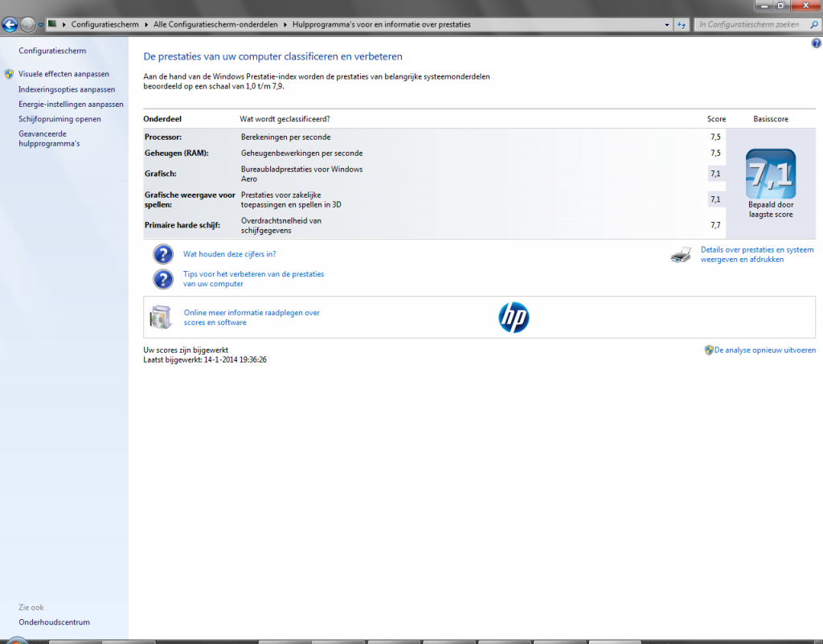Click the Control Panel icon in address bar
The width and height of the screenshot is (823, 644).
point(52,23)
